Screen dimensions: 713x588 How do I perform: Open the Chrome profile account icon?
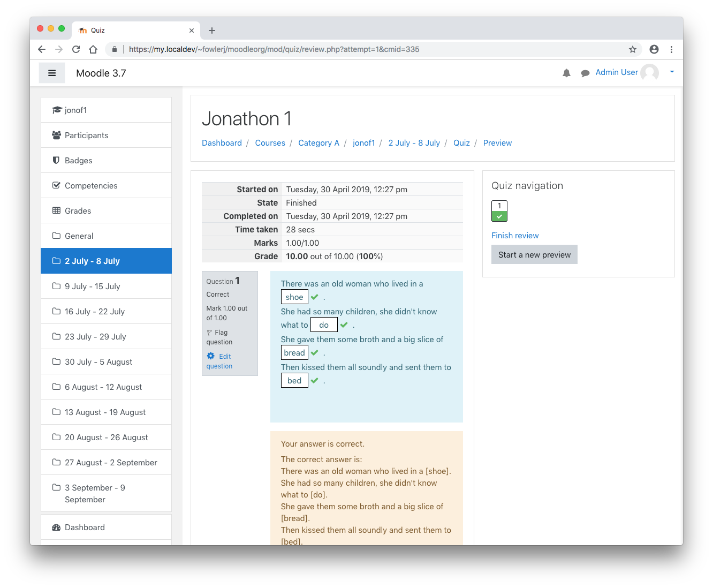tap(654, 49)
